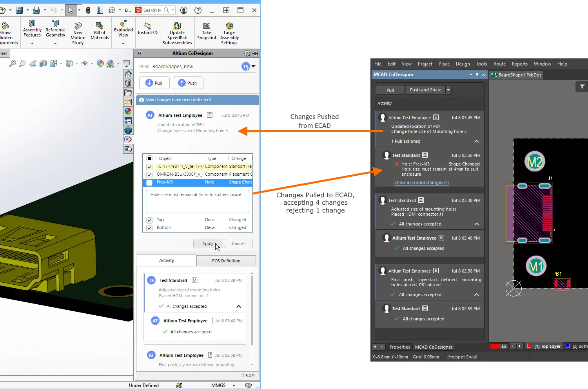The width and height of the screenshot is (588, 389).
Task: Open Altium CoDesigner settings gear
Action: click(247, 53)
